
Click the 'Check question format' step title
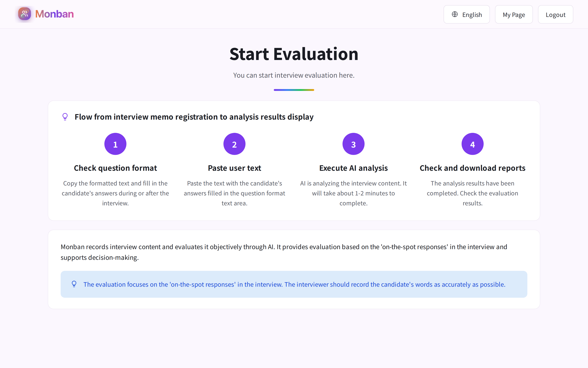(115, 168)
